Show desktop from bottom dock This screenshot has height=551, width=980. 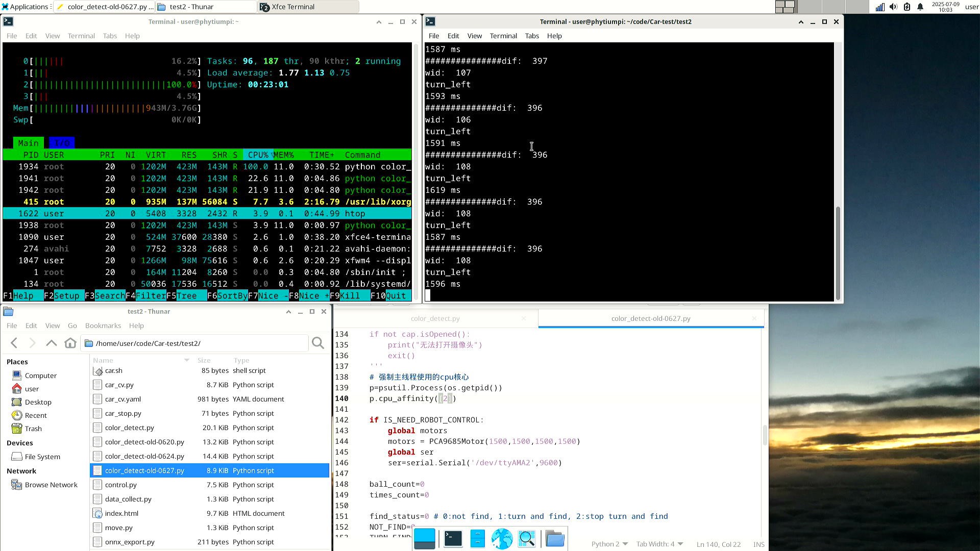point(425,539)
